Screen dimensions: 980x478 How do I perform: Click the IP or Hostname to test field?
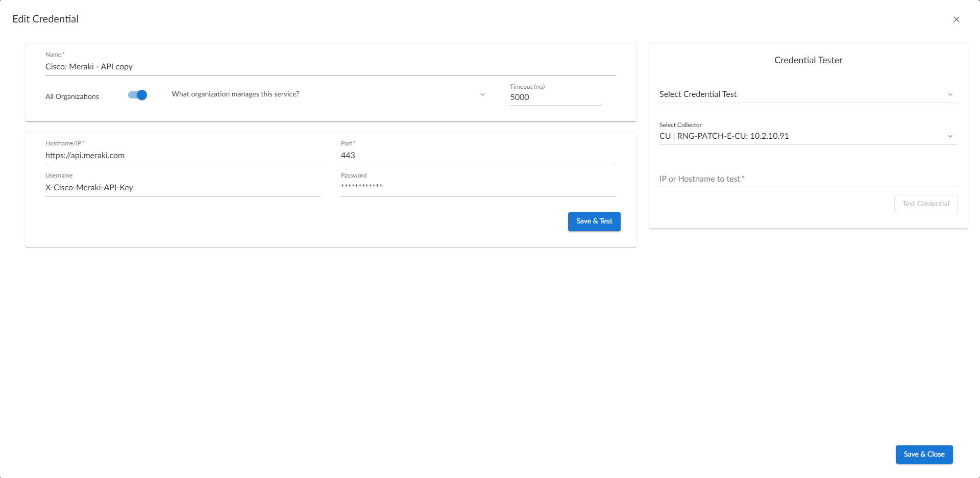(807, 179)
